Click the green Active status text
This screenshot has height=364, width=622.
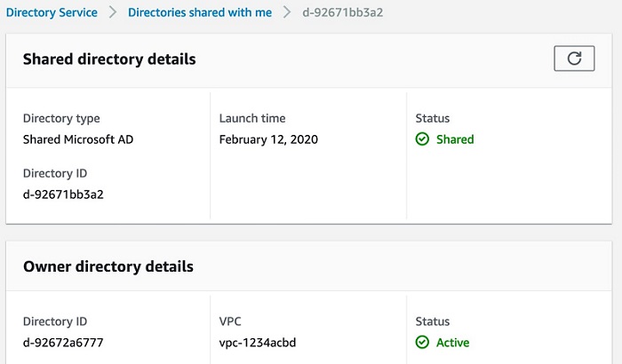tap(452, 342)
